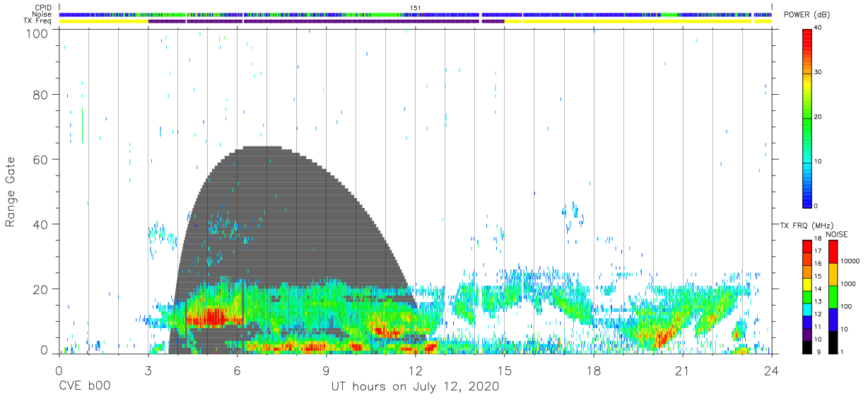
Task: Click y-axis tick label '100'
Action: tap(38, 33)
